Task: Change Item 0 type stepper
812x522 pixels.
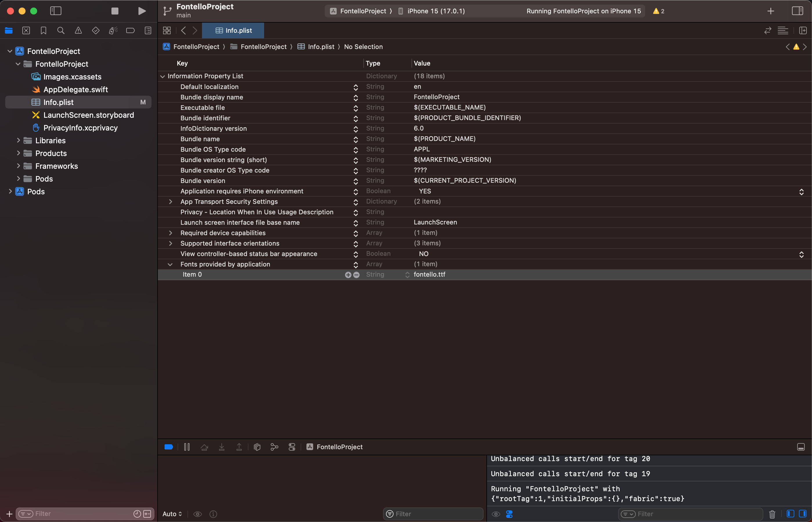Action: [x=407, y=275]
